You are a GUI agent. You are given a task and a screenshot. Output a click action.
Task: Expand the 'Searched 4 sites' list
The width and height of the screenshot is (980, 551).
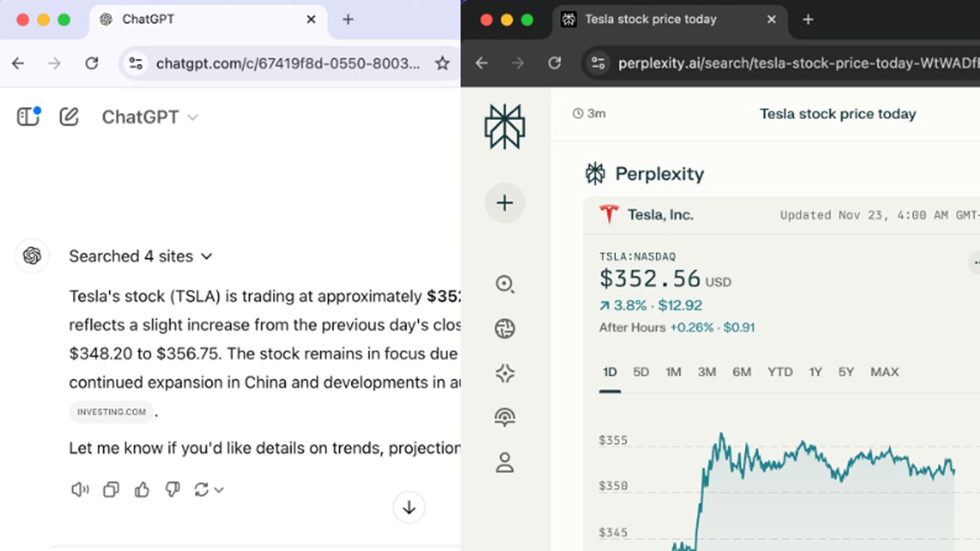click(x=141, y=256)
